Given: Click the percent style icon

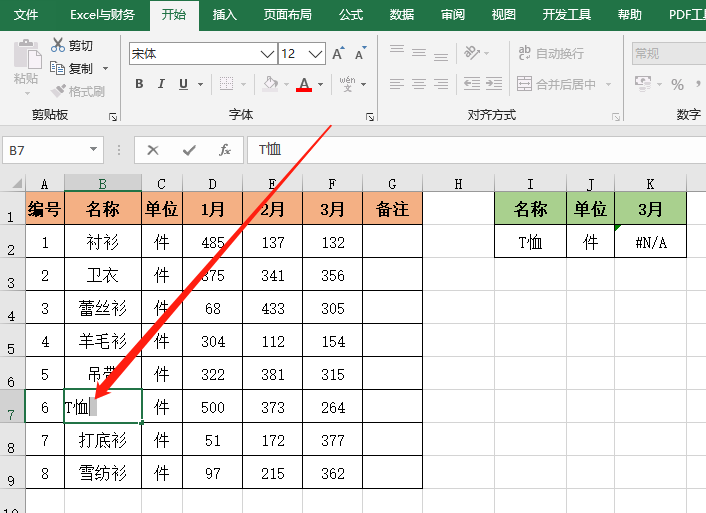Looking at the screenshot, I should click(677, 84).
